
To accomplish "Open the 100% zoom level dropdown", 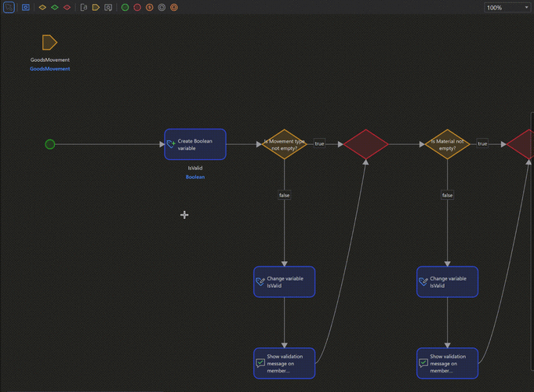I will [507, 7].
